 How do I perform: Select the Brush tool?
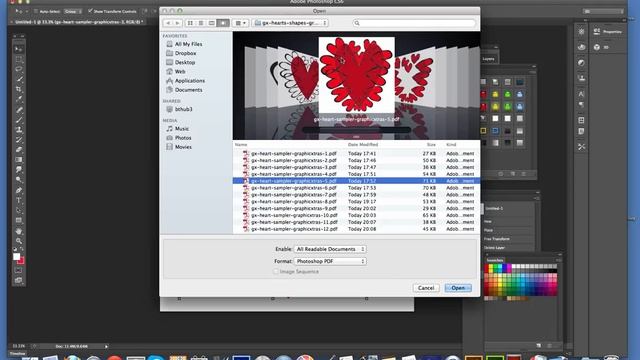19,120
